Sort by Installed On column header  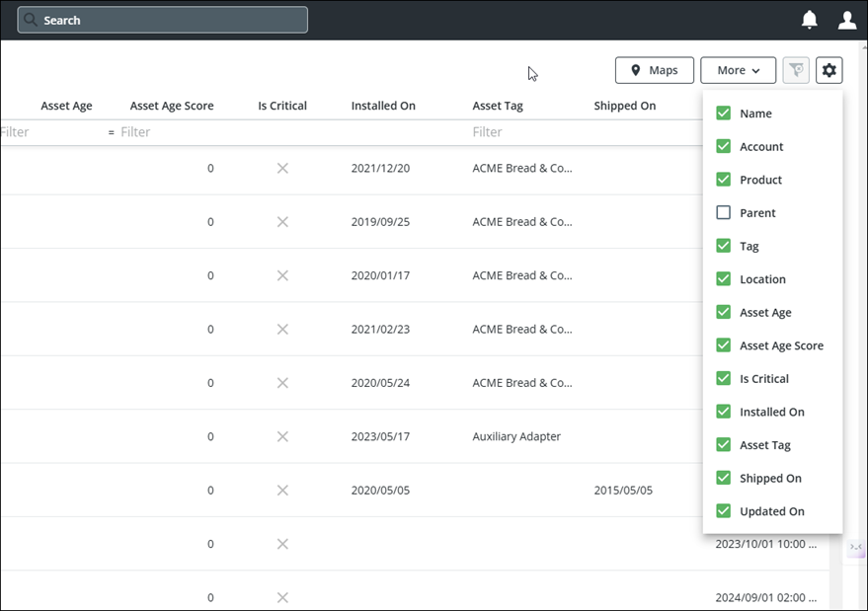point(383,106)
